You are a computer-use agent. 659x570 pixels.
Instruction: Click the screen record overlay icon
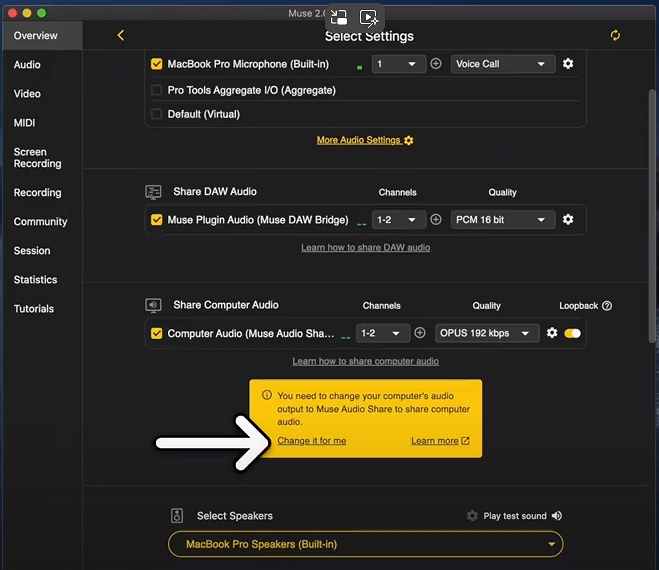click(369, 17)
